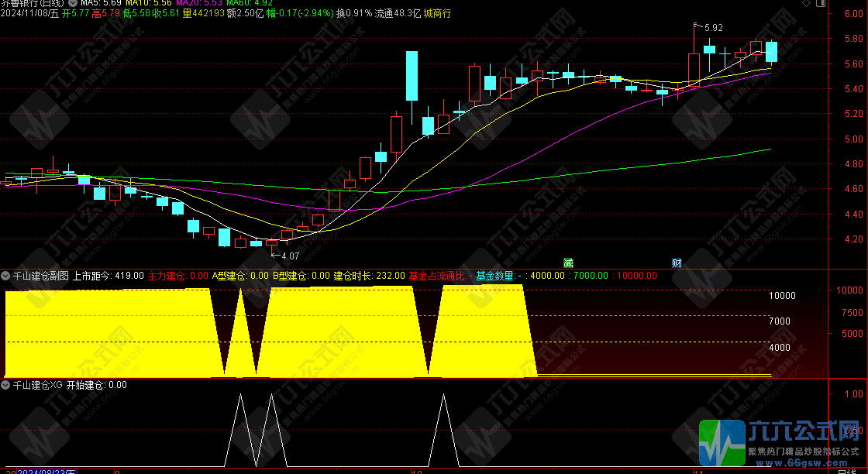Collapse the 千山建仓副图 indicator panel arrow

pyautogui.click(x=5, y=275)
